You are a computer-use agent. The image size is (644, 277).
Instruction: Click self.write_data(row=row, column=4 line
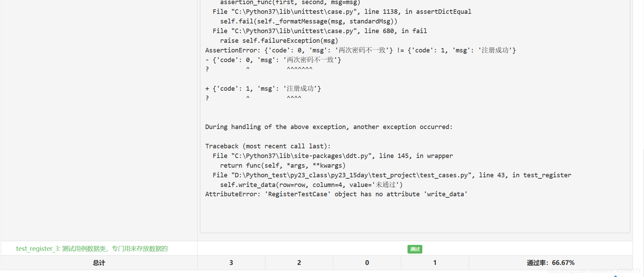click(311, 185)
